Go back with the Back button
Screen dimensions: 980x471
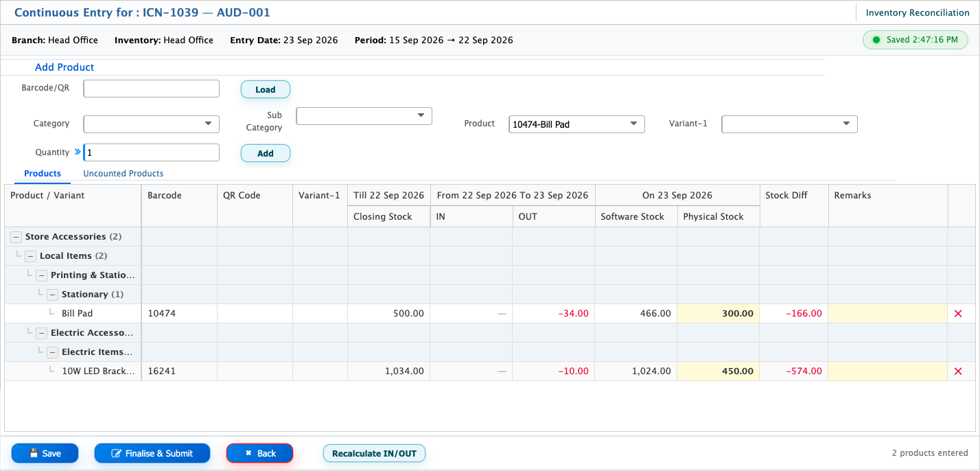(x=260, y=454)
